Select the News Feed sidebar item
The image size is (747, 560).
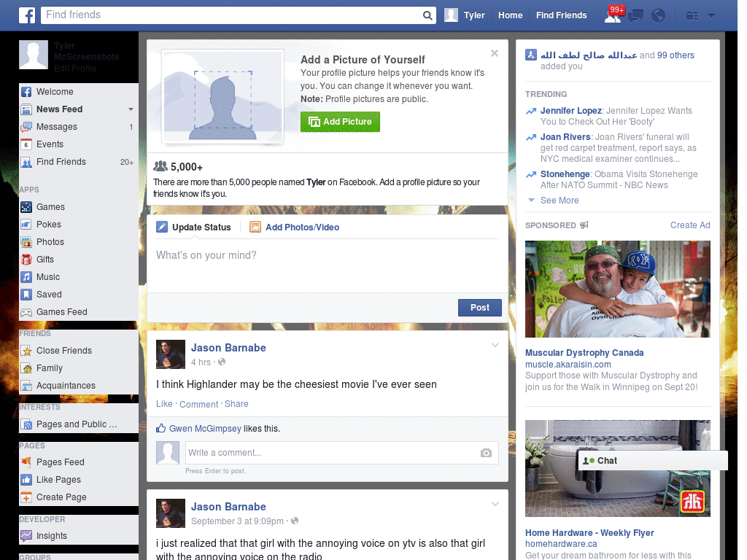tap(60, 109)
